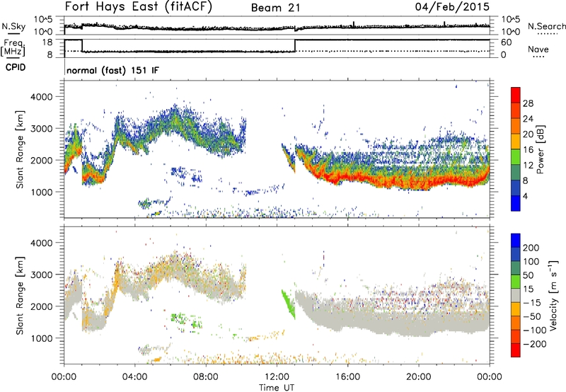The image size is (566, 392).
Task: Click the "3000" tick on velocity panel
Action: [41, 275]
